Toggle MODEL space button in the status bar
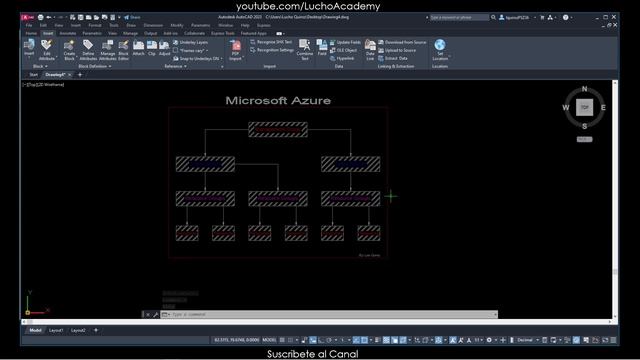The width and height of the screenshot is (640, 360). (x=269, y=340)
